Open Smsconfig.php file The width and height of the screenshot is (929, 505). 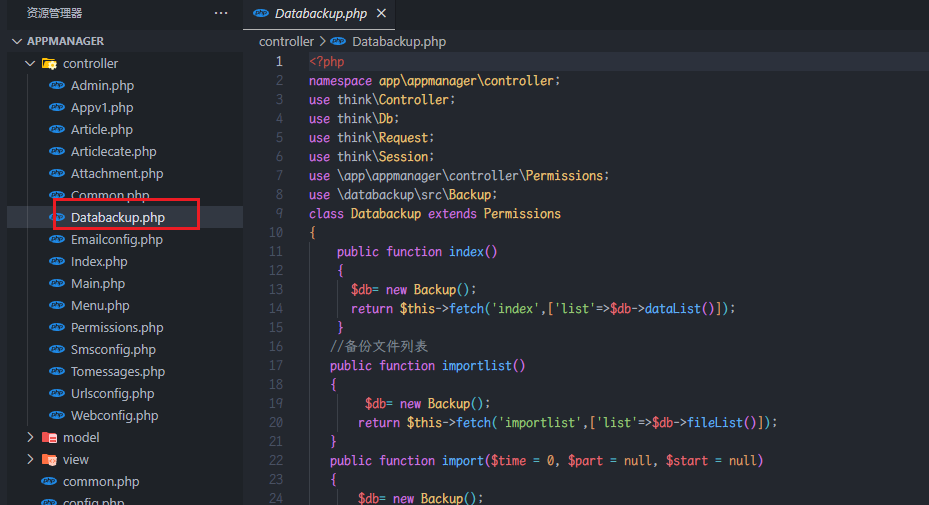(113, 349)
